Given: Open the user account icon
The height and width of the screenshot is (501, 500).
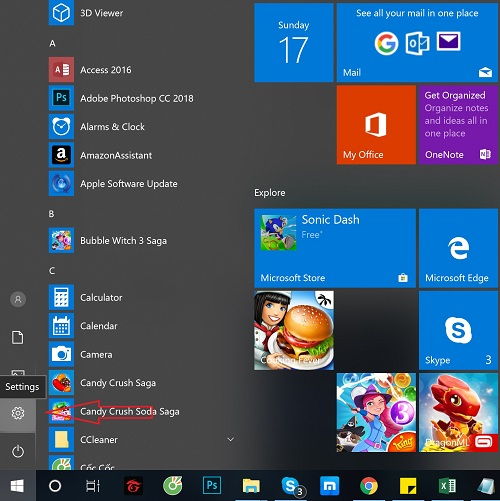Looking at the screenshot, I should click(x=18, y=299).
